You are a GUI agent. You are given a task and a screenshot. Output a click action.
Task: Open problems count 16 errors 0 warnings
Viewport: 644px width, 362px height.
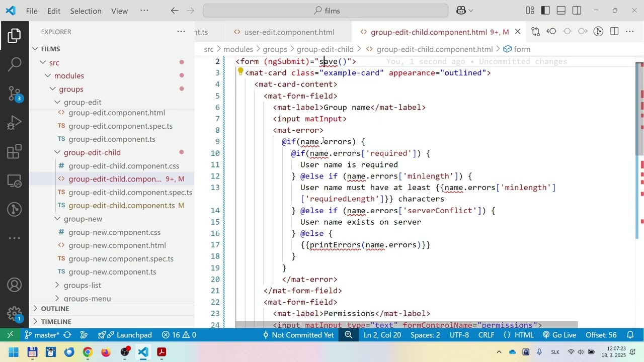[179, 335]
